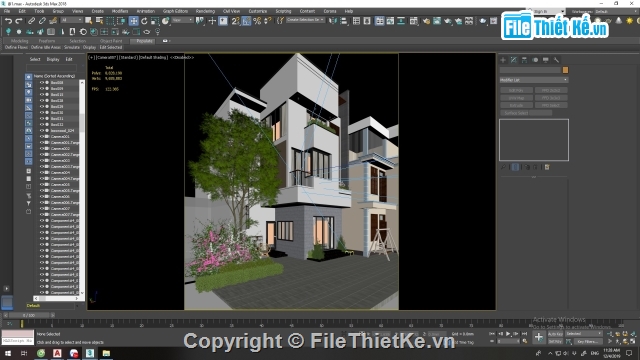Open the Corona menu
This screenshot has height=360, width=640.
coord(330,11)
